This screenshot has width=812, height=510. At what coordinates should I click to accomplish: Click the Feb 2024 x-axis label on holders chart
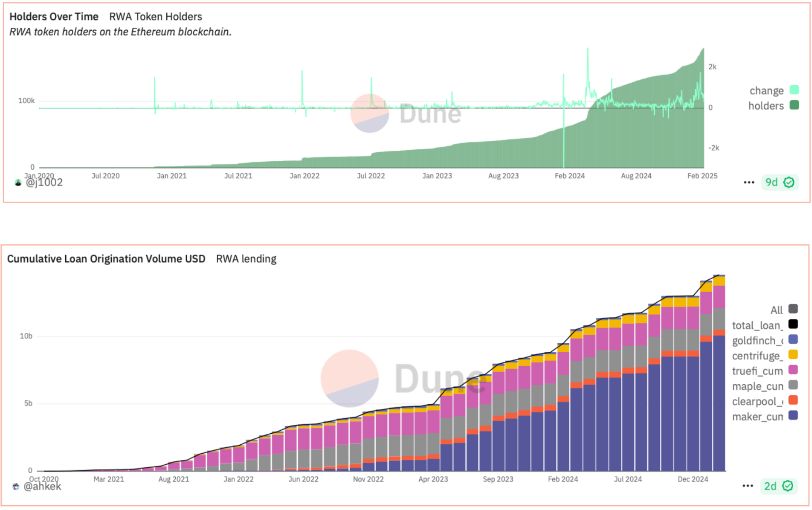[x=570, y=176]
